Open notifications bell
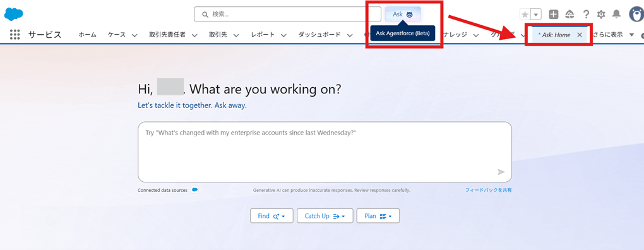This screenshot has height=250, width=644. tap(616, 15)
